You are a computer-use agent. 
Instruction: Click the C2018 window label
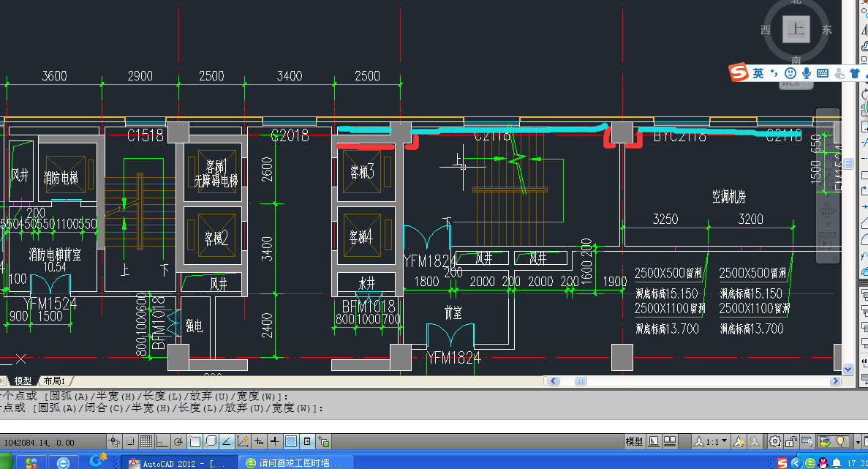[290, 135]
